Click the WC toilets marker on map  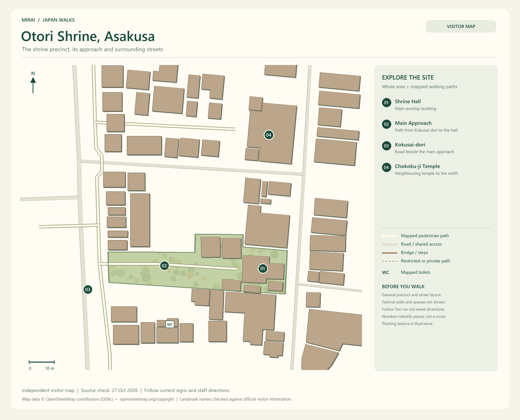point(170,324)
